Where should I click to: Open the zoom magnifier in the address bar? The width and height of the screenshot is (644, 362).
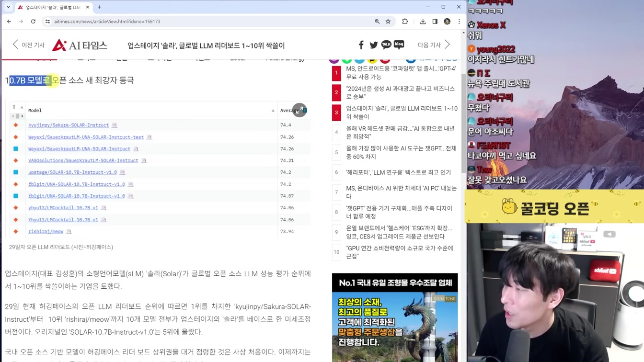tap(377, 22)
